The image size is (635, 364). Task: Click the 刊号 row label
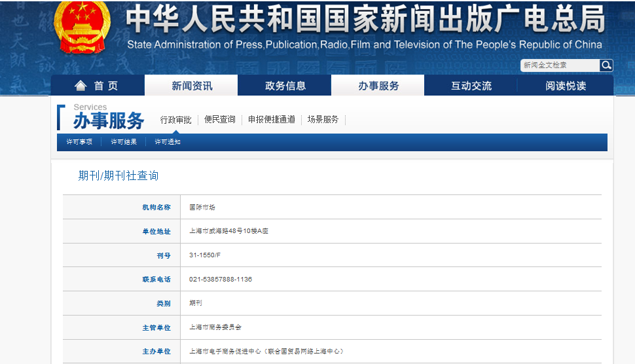pos(164,255)
